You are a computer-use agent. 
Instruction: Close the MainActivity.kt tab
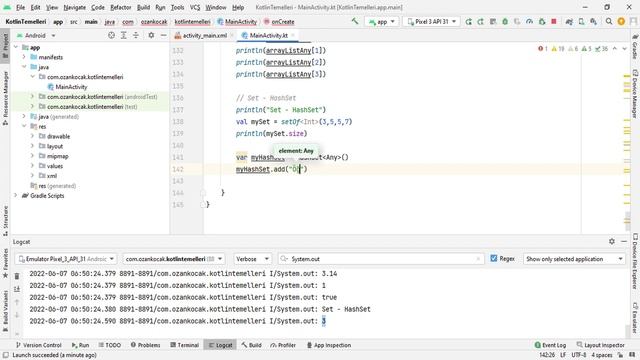coord(293,36)
